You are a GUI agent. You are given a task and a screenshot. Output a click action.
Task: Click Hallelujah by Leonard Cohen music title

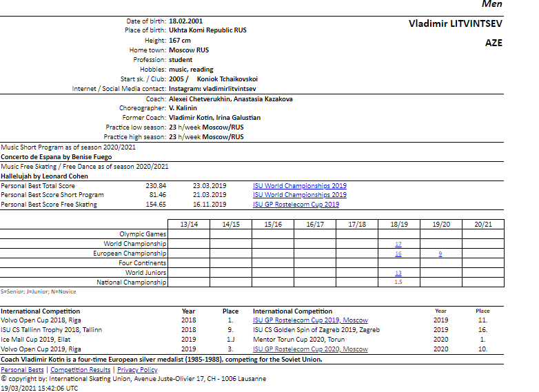coord(44,176)
